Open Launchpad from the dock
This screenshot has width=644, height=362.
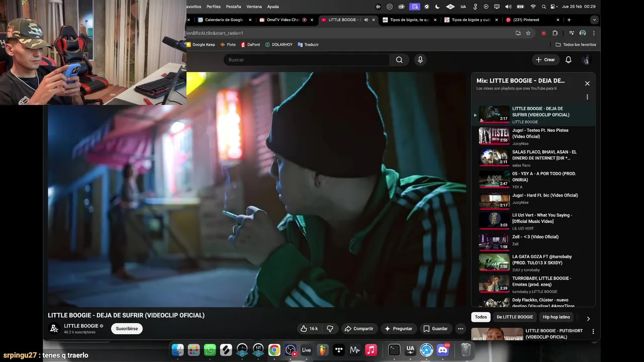tap(194, 350)
